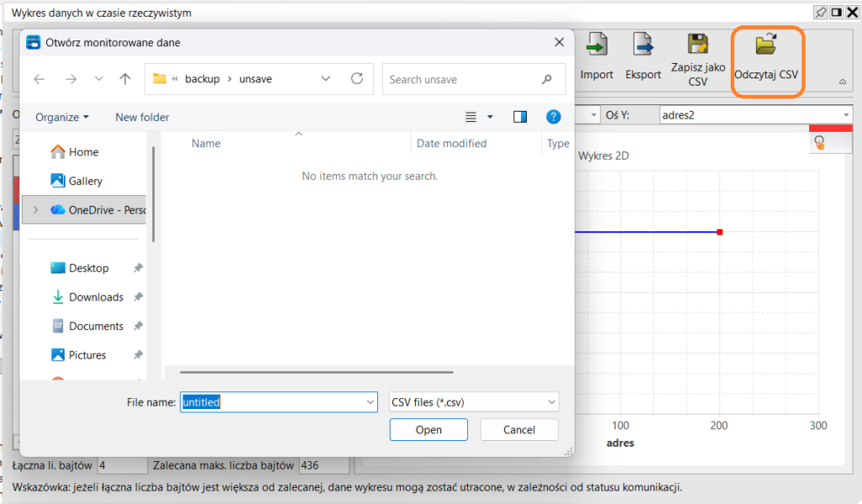This screenshot has width=862, height=504.
Task: Open the Organize menu
Action: point(61,117)
